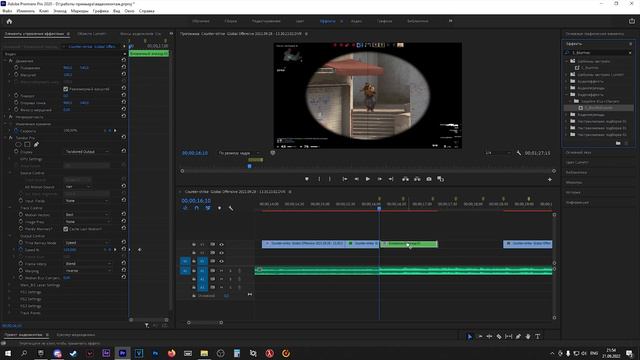Open Warping 'Inverse' dropdown
This screenshot has height=360, width=640.
[x=87, y=271]
